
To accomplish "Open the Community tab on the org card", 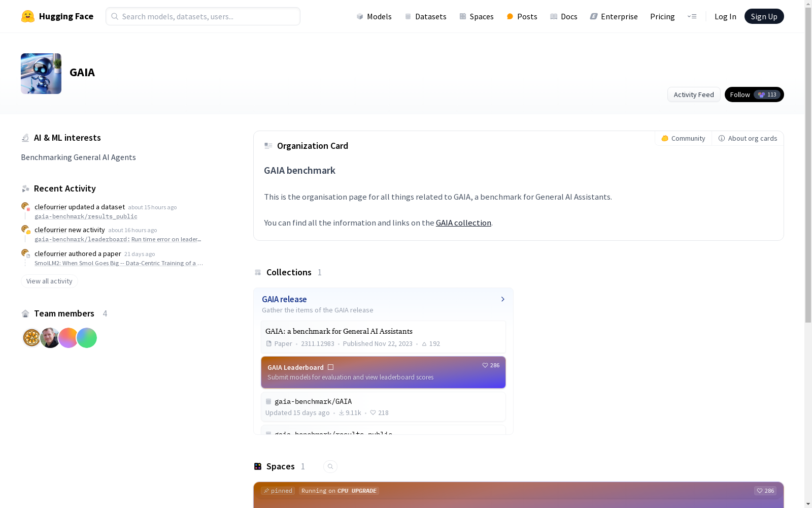I will point(683,138).
